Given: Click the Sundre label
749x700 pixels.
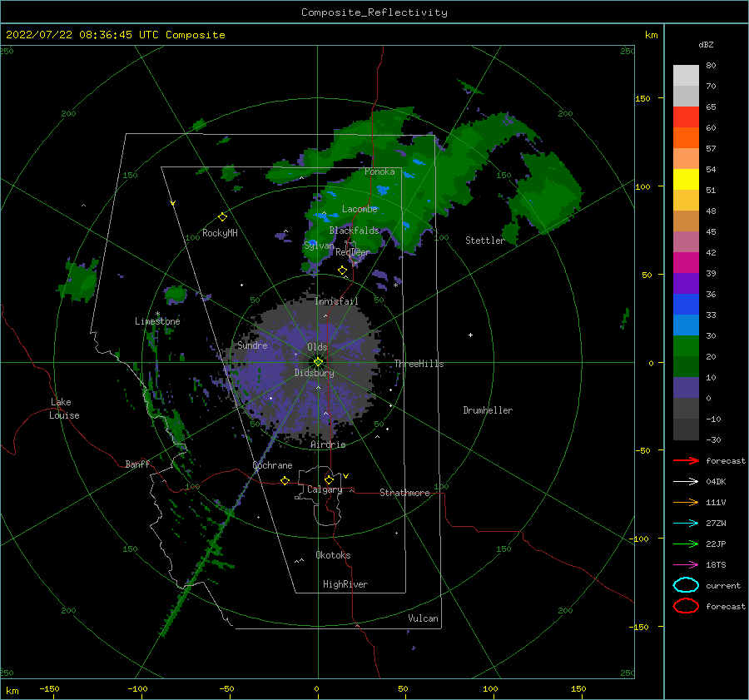Looking at the screenshot, I should [x=252, y=345].
